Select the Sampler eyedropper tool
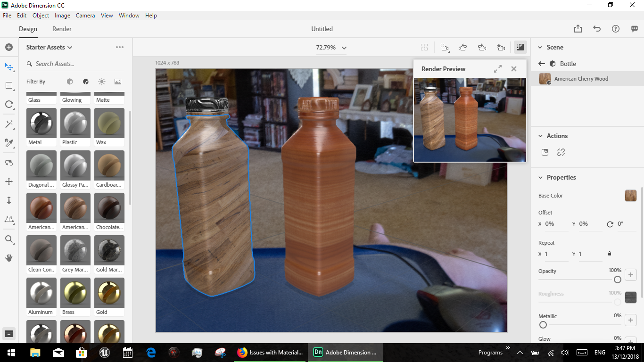Viewport: 644px width, 362px height. (x=9, y=143)
